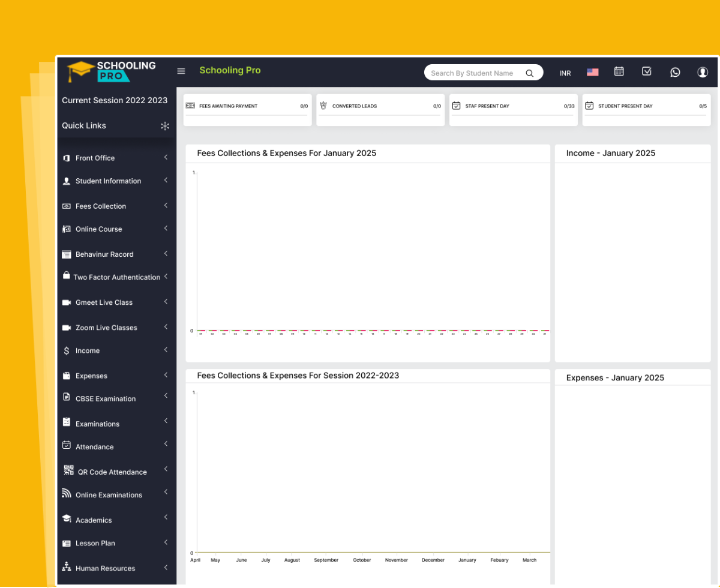720x588 pixels.
Task: Open the calendar icon in header
Action: click(x=619, y=72)
